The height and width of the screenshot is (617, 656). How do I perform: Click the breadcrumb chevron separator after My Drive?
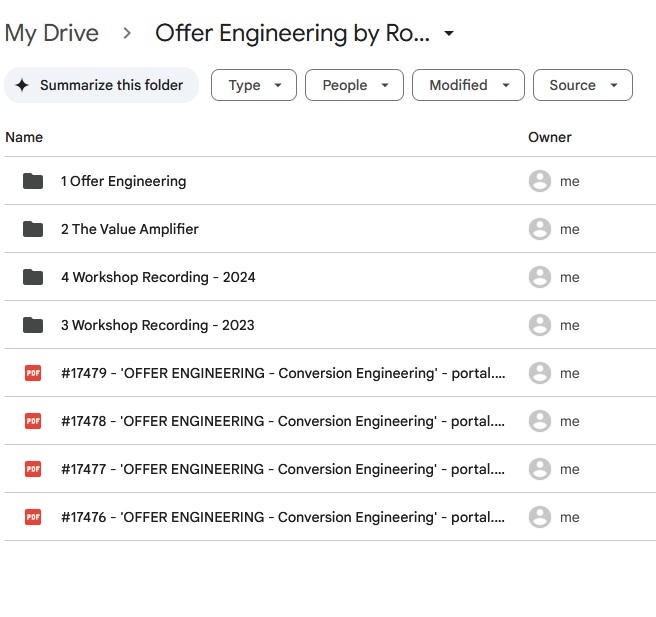pos(127,33)
